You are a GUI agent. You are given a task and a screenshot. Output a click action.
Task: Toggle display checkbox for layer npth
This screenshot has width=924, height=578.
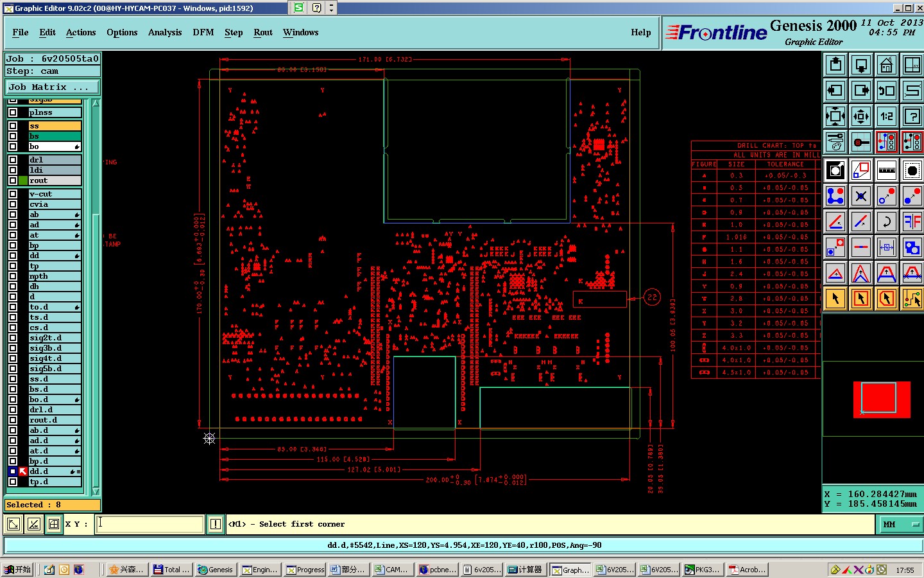pyautogui.click(x=13, y=276)
